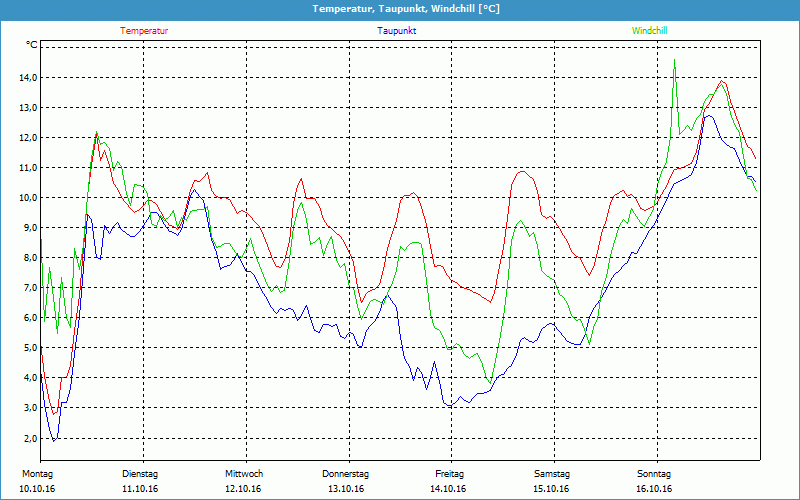
Task: Click the date 15.10.16
Action: point(551,489)
